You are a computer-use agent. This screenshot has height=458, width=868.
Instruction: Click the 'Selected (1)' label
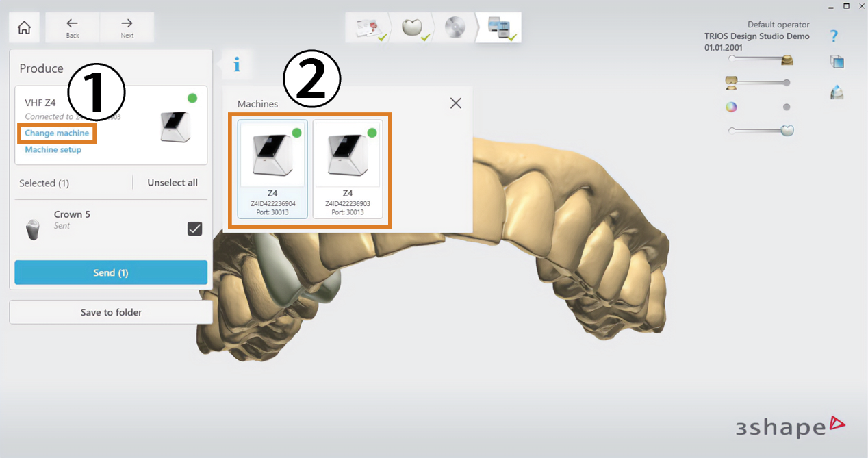[x=44, y=183]
